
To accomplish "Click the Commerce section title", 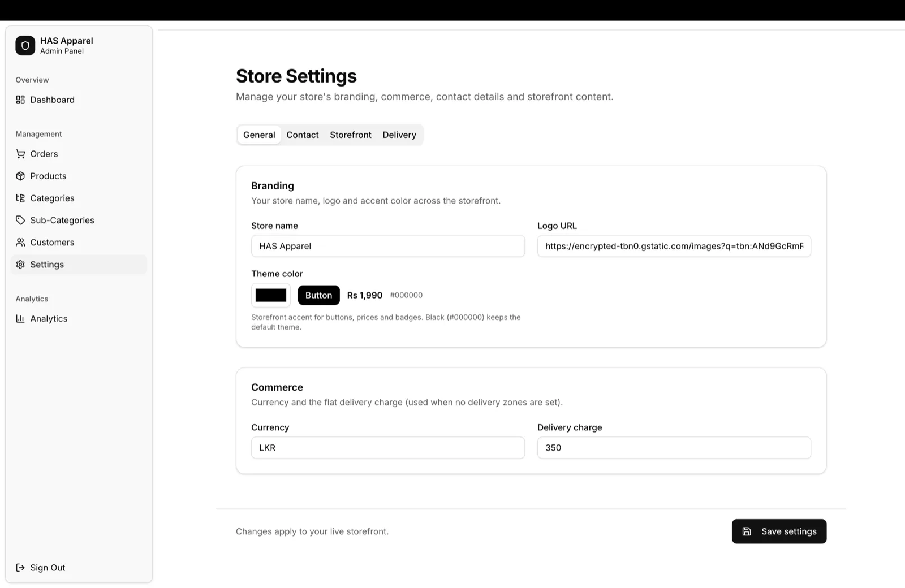I will (277, 387).
